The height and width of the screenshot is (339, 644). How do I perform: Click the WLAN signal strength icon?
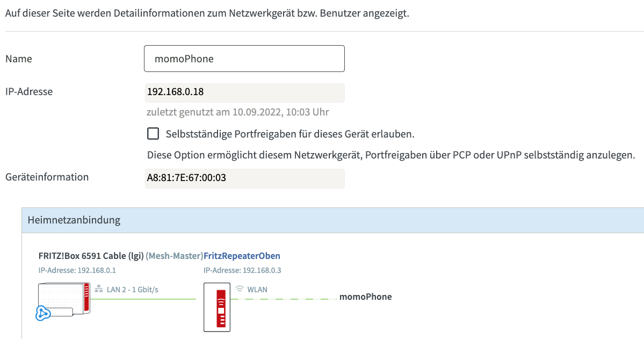pos(239,288)
